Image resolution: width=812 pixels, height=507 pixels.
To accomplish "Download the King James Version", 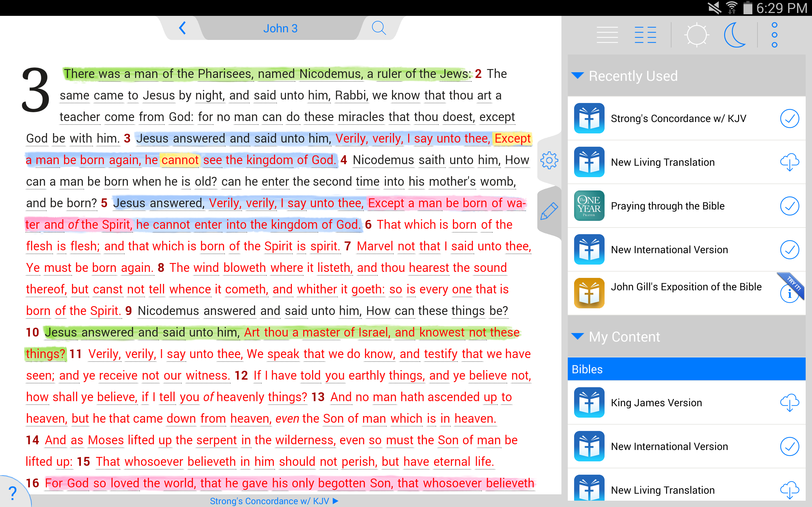I will tap(789, 402).
